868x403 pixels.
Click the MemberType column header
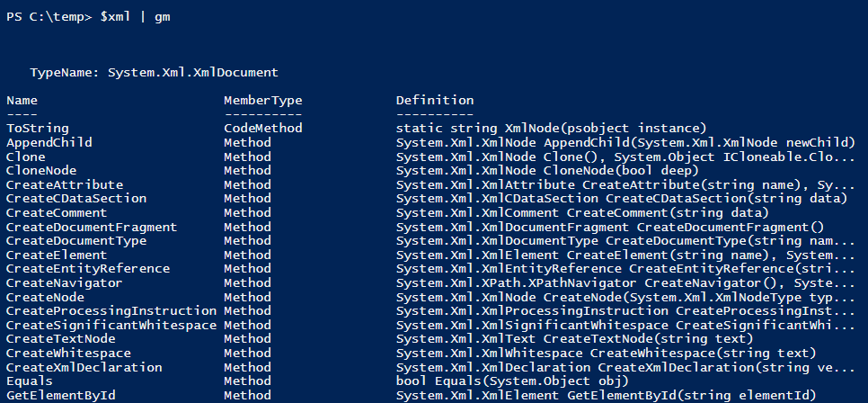[263, 101]
